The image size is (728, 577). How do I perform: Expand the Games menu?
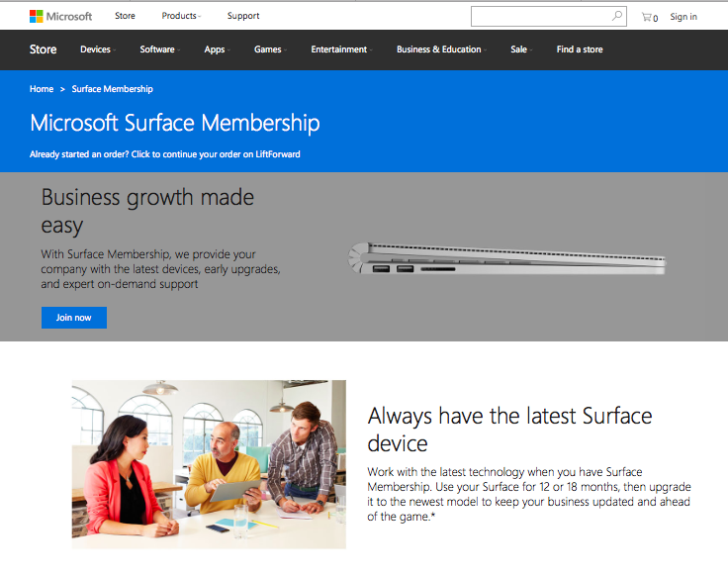coord(270,49)
